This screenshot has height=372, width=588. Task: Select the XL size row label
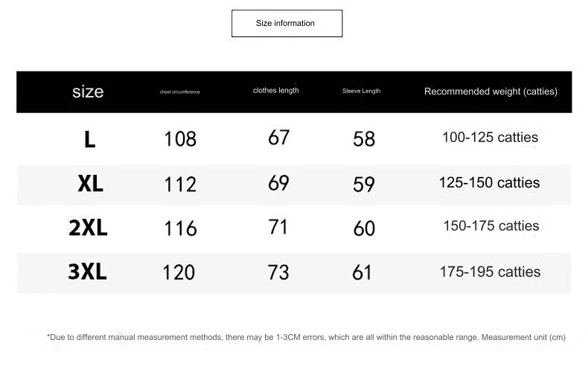click(x=90, y=184)
